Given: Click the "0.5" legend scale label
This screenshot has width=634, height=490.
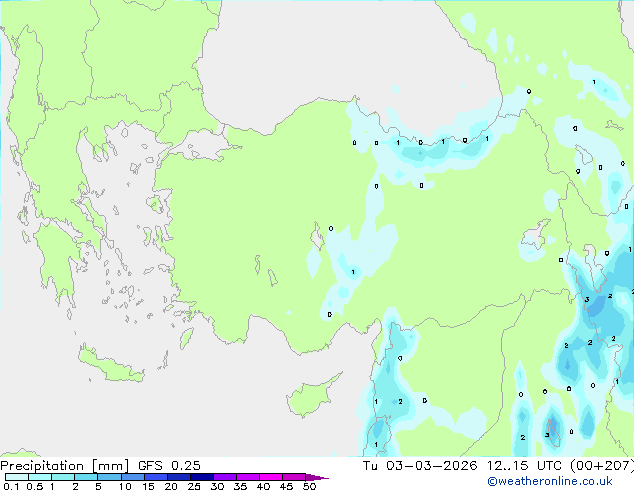Looking at the screenshot, I should coord(35,486).
